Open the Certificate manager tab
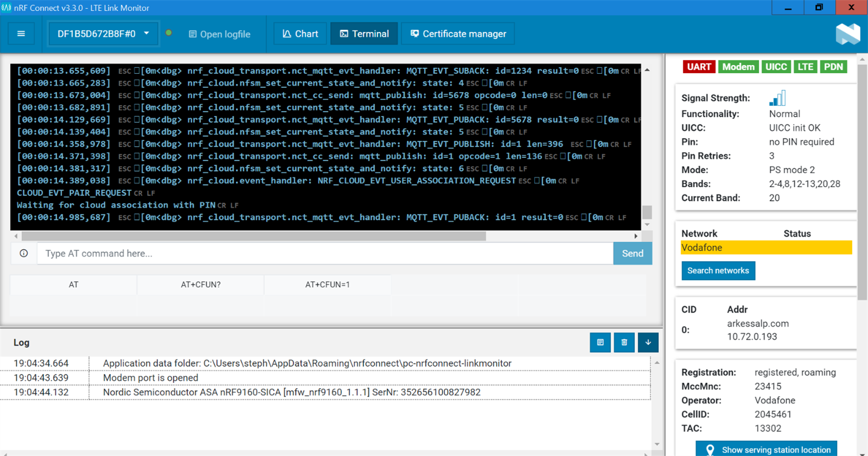 point(458,34)
